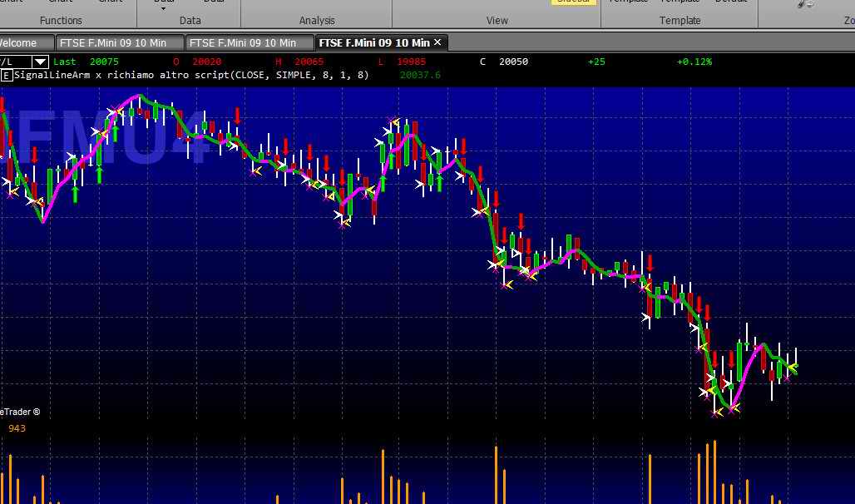Click the Template ribbon group label
This screenshot has width=855, height=504.
680,20
